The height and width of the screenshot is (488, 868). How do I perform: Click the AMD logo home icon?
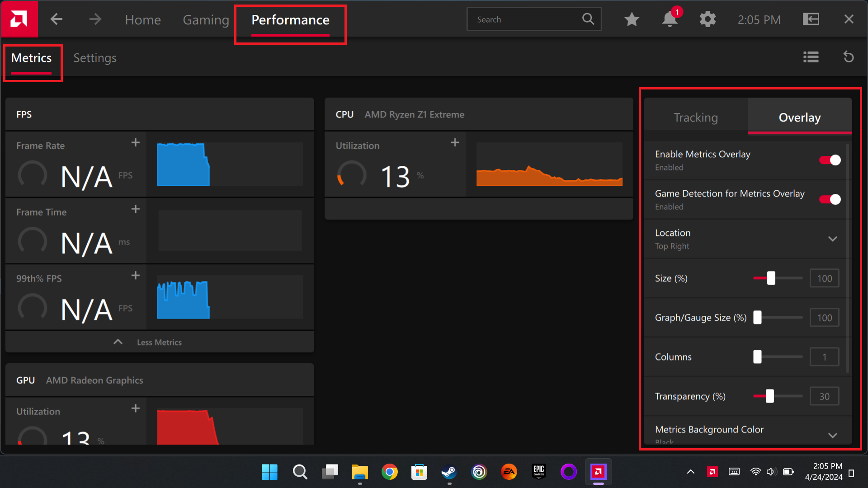point(19,19)
